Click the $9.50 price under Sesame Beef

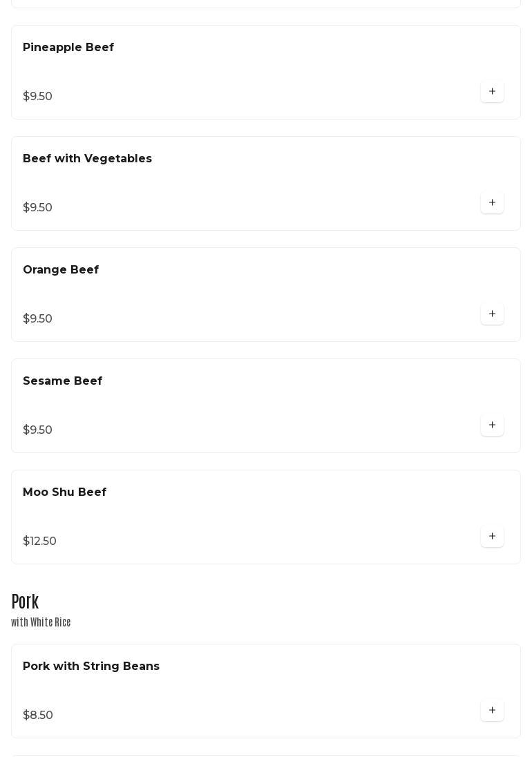pos(37,430)
